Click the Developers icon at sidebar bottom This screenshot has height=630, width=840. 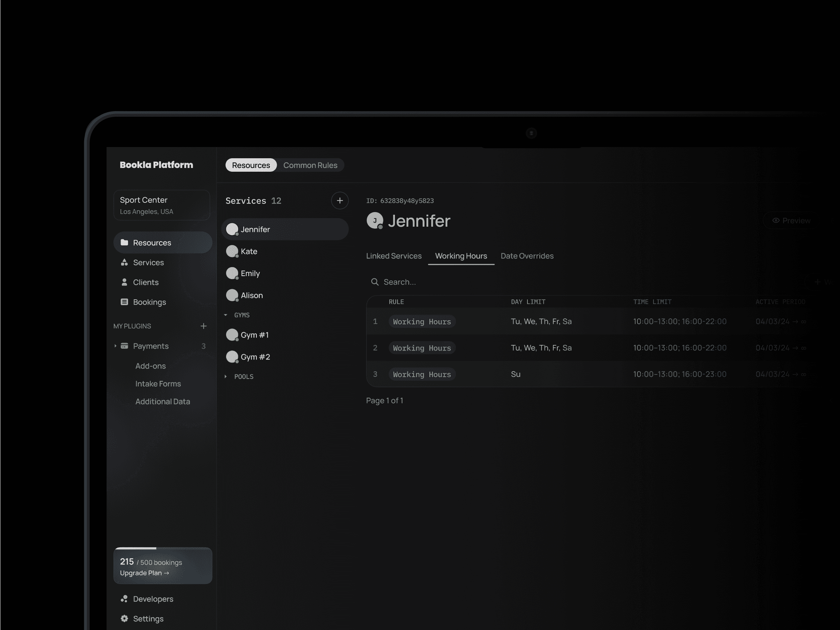click(124, 599)
